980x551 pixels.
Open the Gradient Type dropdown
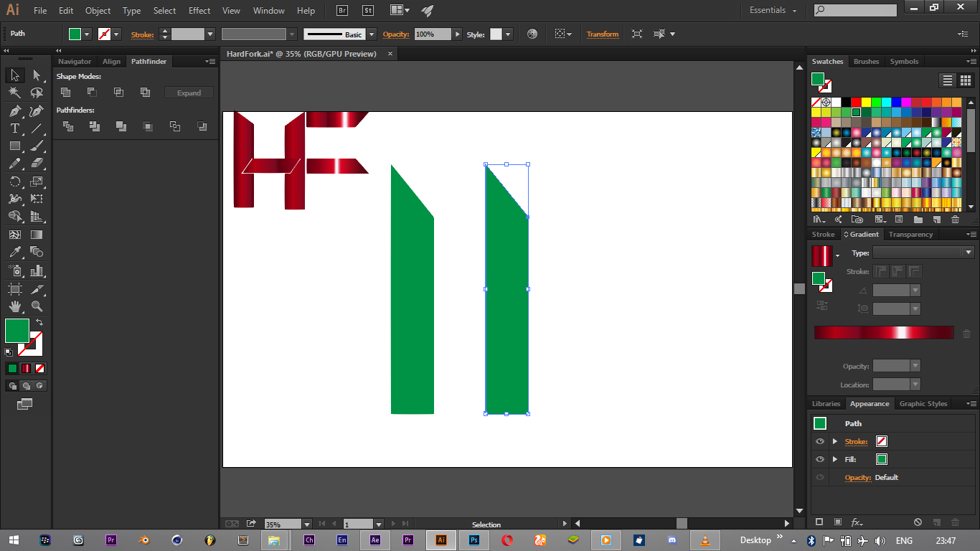pyautogui.click(x=969, y=253)
